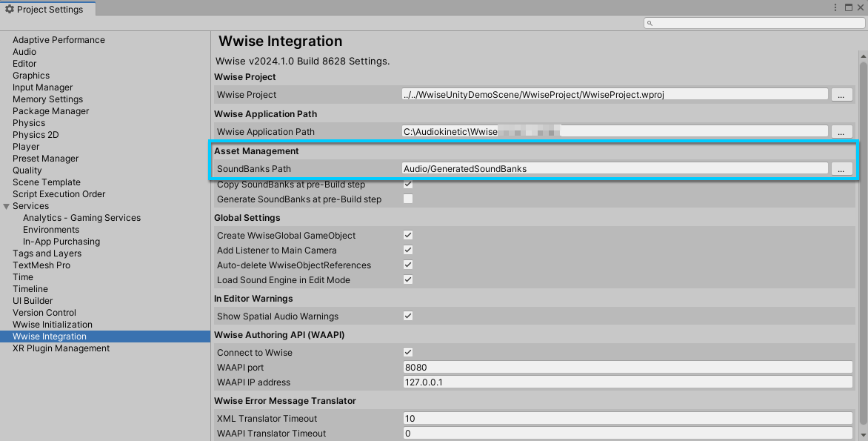The width and height of the screenshot is (868, 441).
Task: Open the Wwise Initialization settings category
Action: pos(53,325)
